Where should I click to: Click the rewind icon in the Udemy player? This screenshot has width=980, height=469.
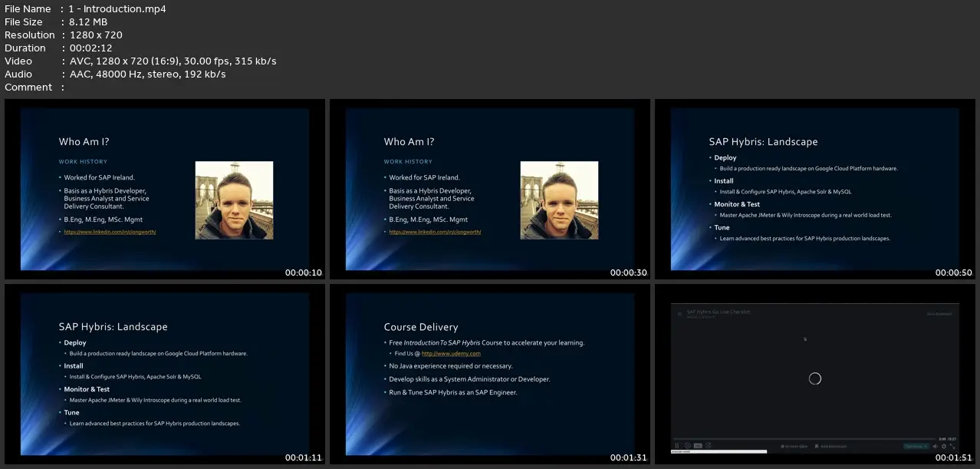[x=687, y=446]
